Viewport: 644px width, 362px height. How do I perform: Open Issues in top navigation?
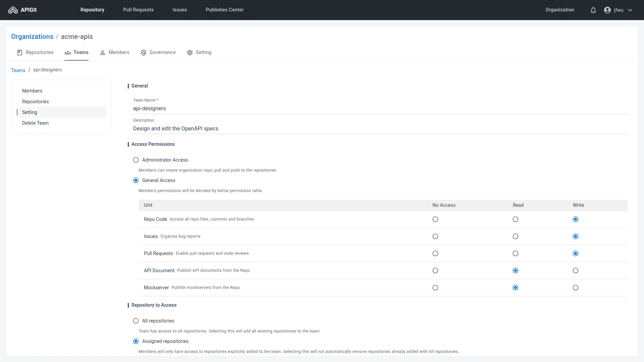tap(179, 10)
